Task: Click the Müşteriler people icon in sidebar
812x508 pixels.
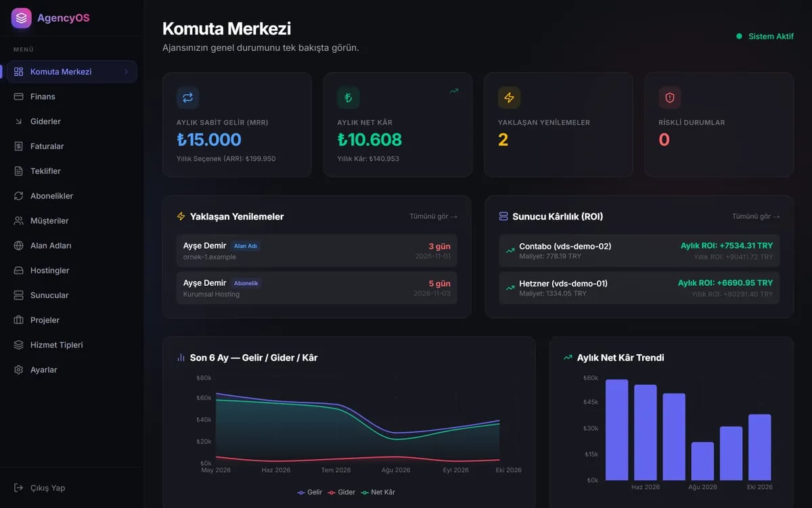Action: [x=19, y=221]
